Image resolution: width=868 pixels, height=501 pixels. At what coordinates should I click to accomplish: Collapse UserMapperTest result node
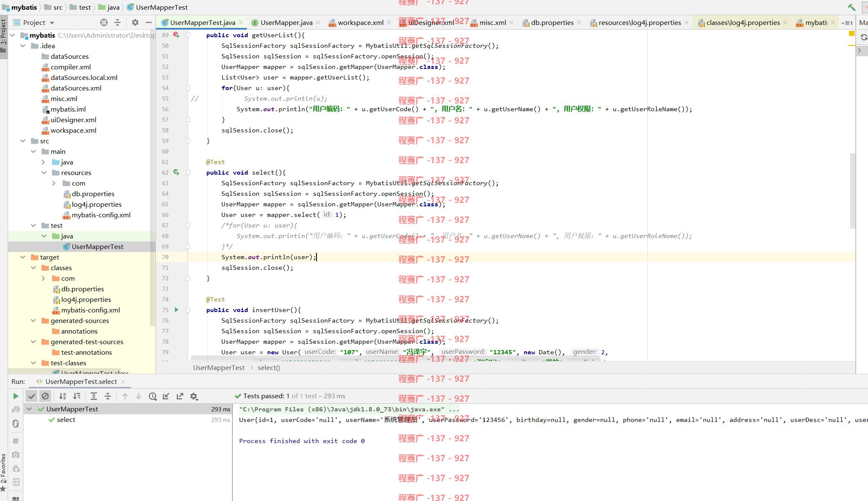pyautogui.click(x=29, y=409)
